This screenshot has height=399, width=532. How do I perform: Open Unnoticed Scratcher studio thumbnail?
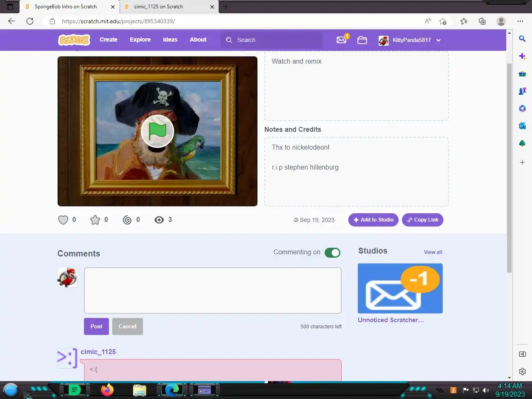tap(400, 288)
